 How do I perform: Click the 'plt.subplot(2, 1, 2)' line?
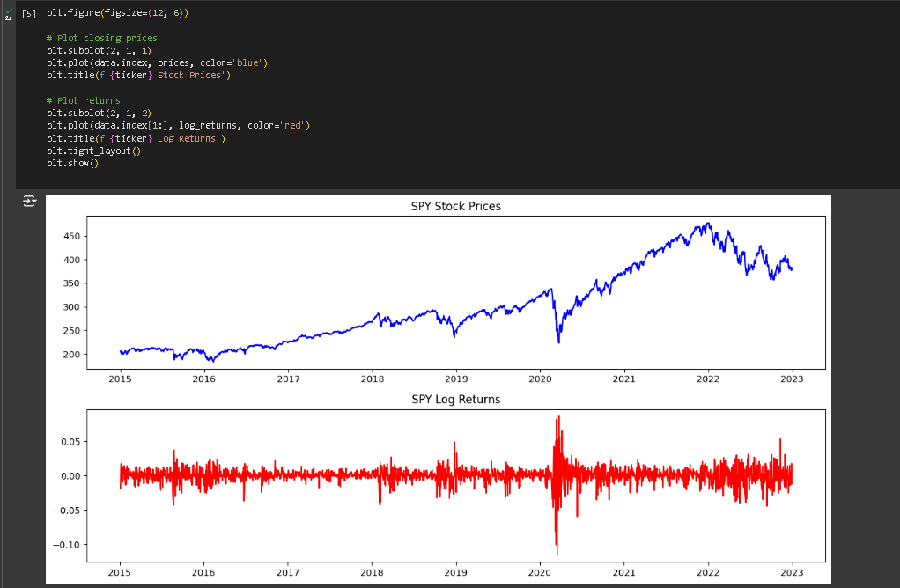[99, 113]
